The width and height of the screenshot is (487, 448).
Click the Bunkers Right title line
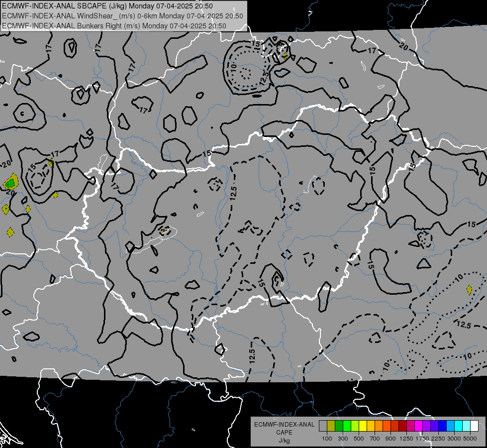[114, 26]
